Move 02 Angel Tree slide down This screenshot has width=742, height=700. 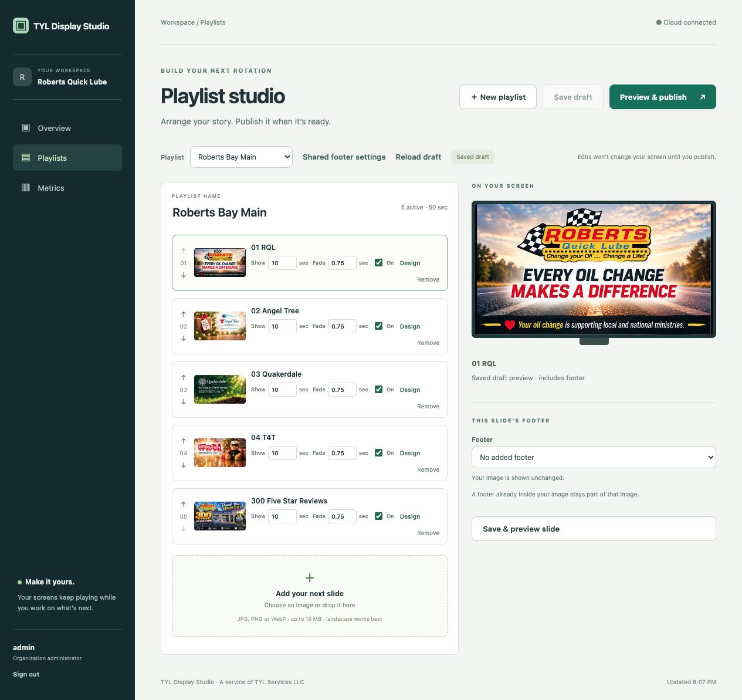[184, 338]
